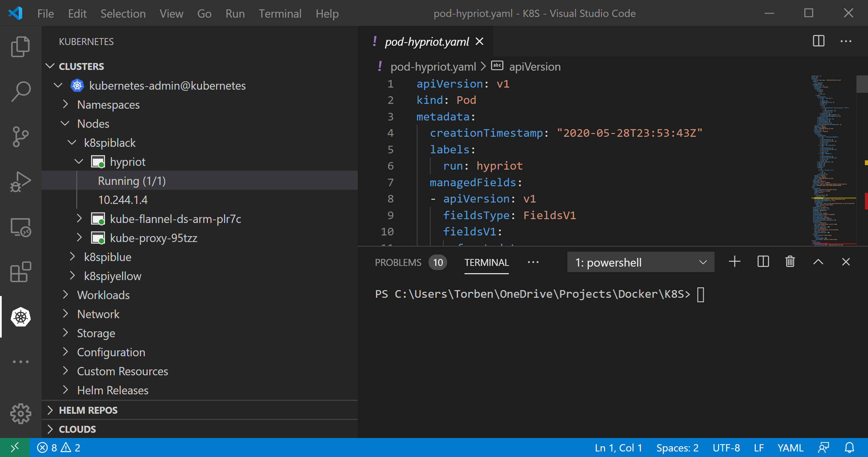Open the Edit menu
868x457 pixels.
coord(77,14)
